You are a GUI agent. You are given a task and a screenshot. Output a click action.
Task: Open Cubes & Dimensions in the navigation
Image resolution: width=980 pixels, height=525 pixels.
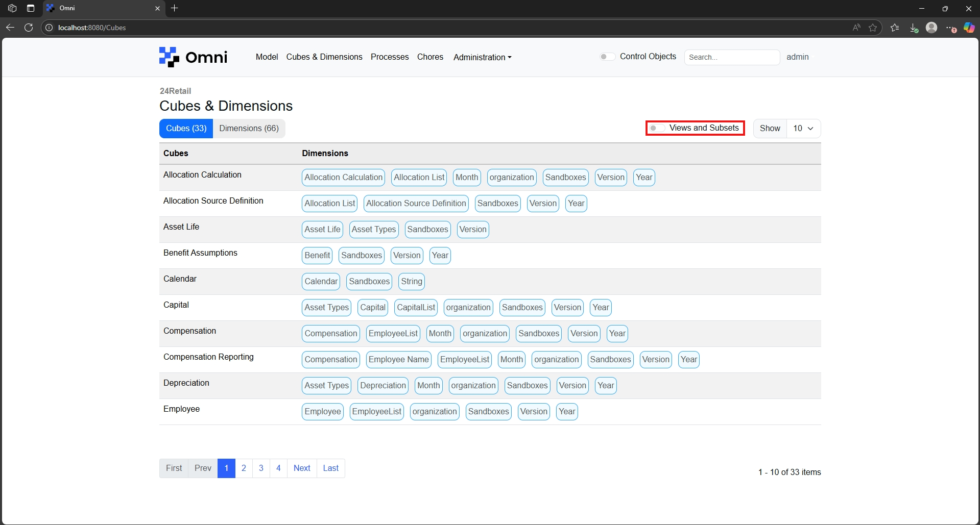324,57
